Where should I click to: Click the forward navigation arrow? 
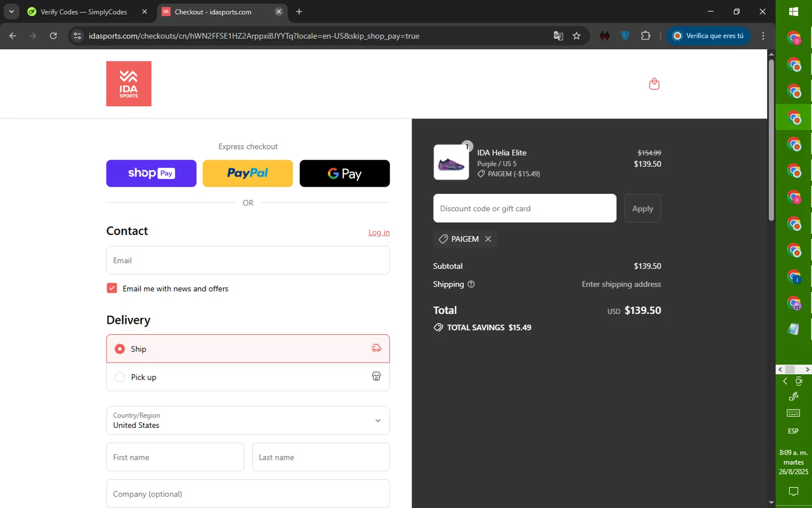[x=33, y=36]
